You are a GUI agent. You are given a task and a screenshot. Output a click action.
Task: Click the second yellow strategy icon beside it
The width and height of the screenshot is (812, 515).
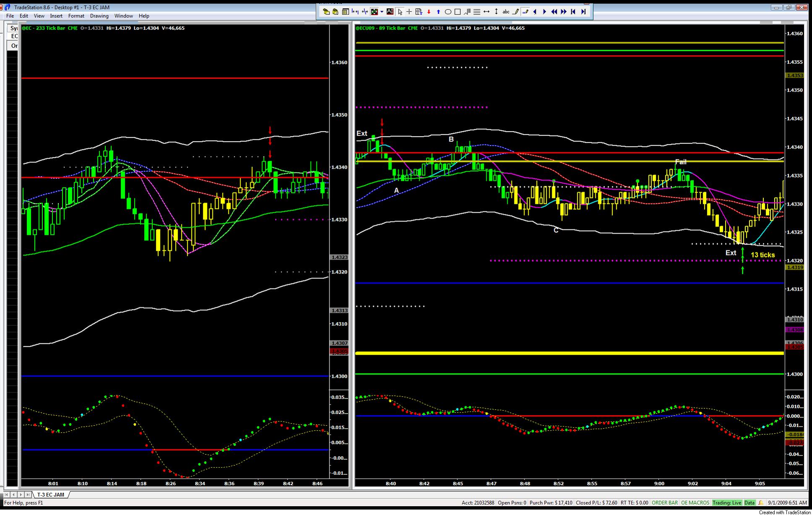tap(335, 12)
